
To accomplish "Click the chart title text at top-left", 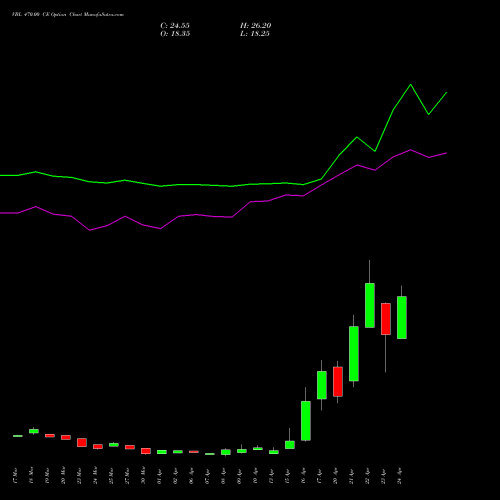I will click(x=68, y=15).
